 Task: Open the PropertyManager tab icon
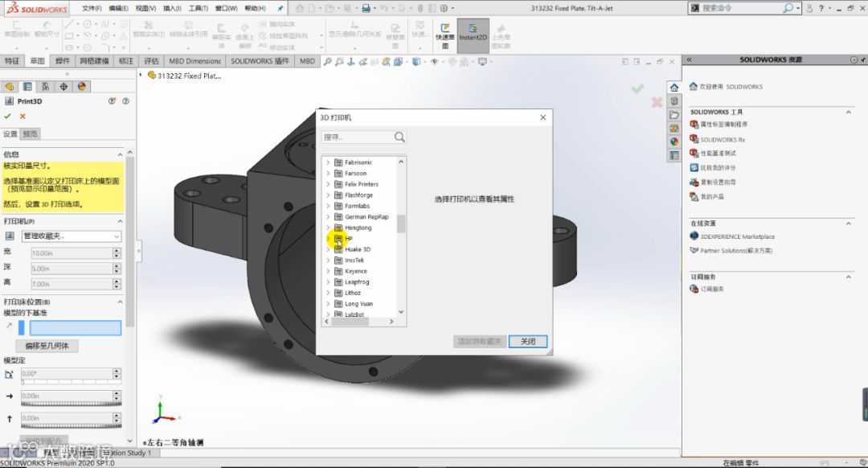click(x=27, y=86)
